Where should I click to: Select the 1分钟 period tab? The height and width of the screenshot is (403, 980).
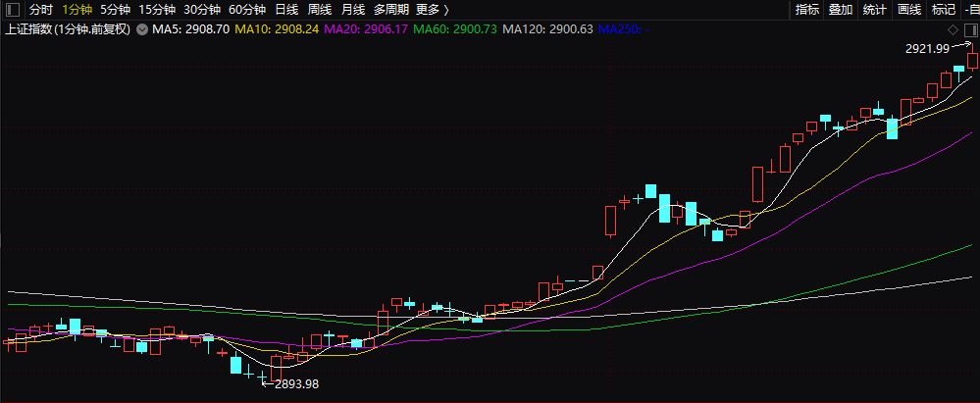point(78,10)
